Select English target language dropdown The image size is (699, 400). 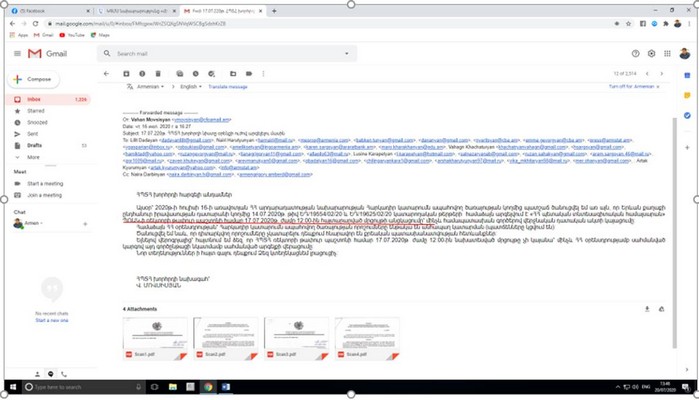(191, 87)
